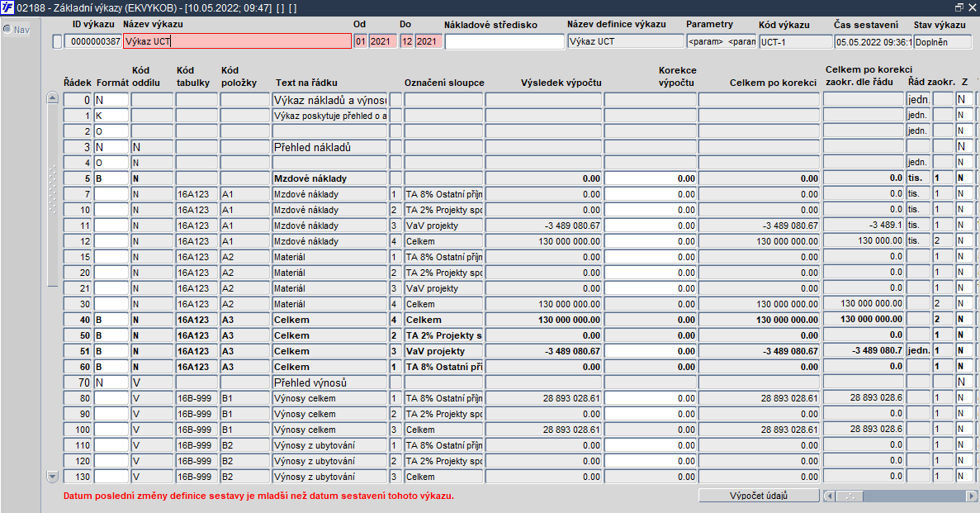Click the Do month field showing 12
The image size is (980, 513).
[x=407, y=42]
